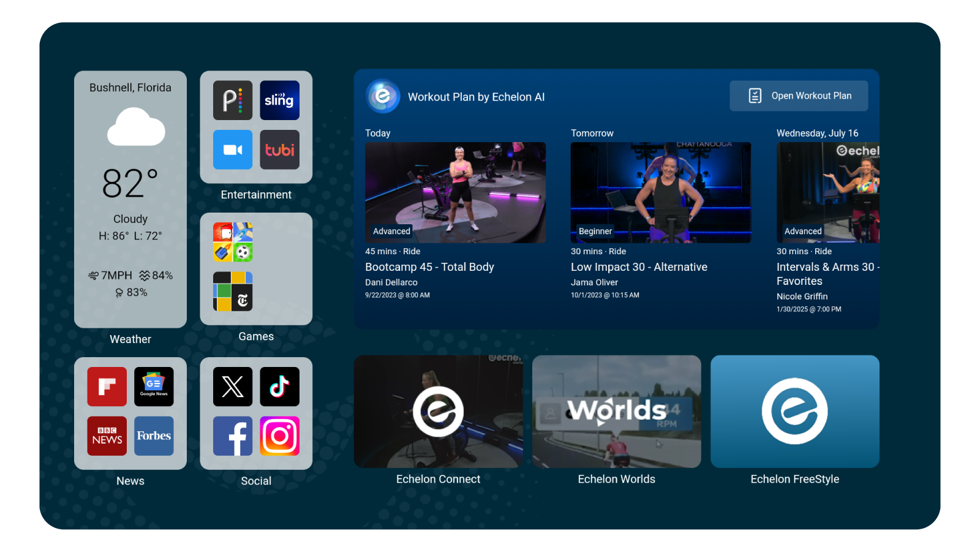Click the Today day heading

(x=378, y=133)
